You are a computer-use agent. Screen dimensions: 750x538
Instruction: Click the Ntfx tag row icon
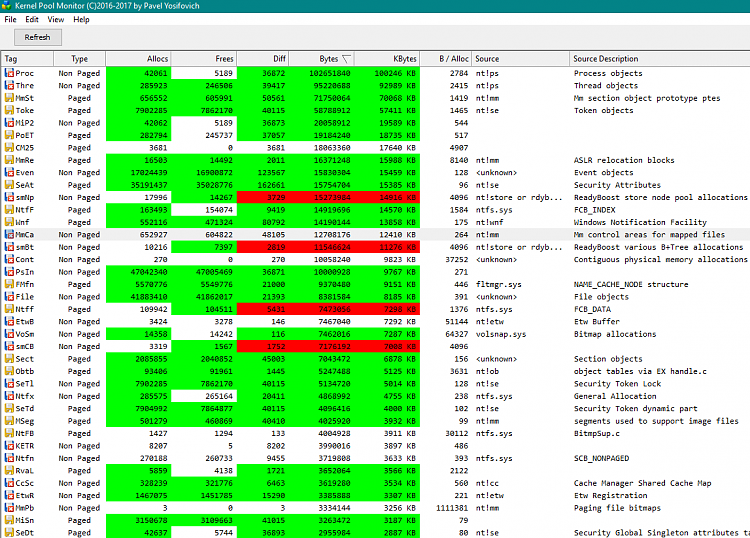click(x=9, y=396)
